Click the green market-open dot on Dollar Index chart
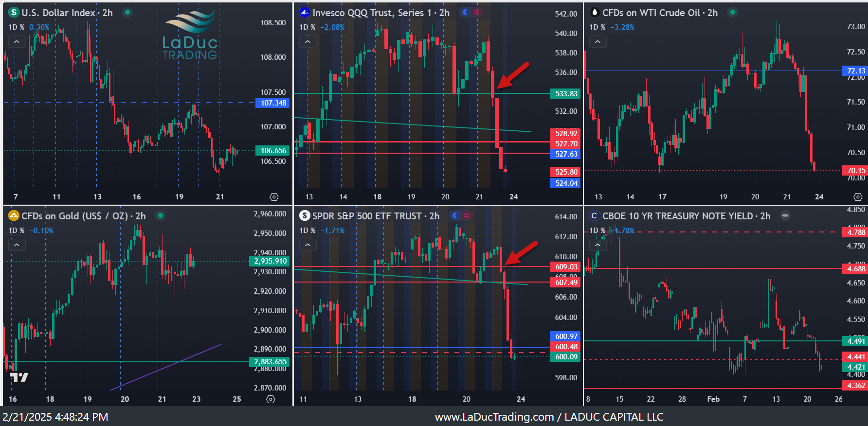Screen dimensions: 868x426 (127, 12)
